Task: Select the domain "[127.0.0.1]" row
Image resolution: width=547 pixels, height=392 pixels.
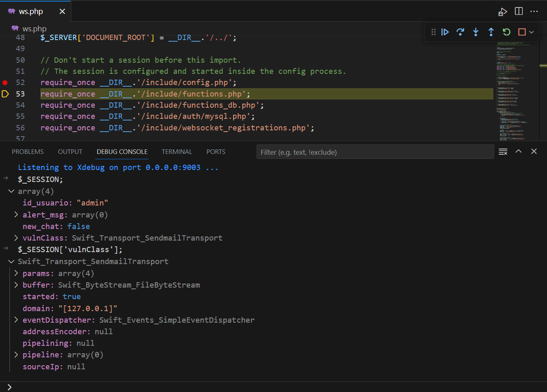Action: click(70, 308)
